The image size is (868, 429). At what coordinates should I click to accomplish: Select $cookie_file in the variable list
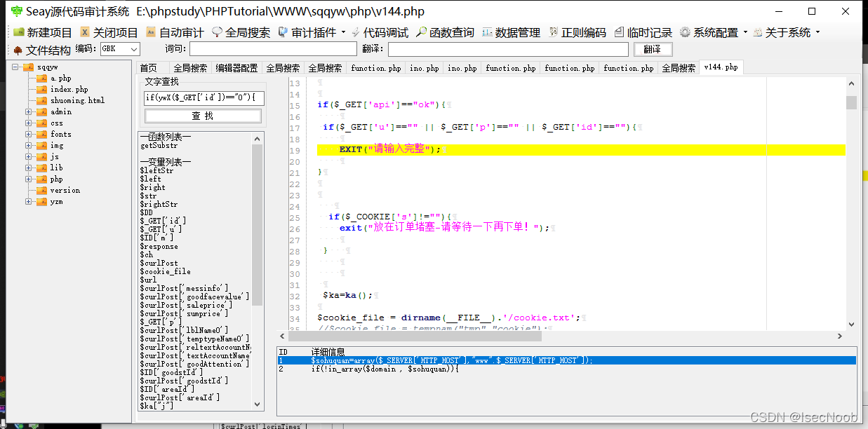pos(165,272)
